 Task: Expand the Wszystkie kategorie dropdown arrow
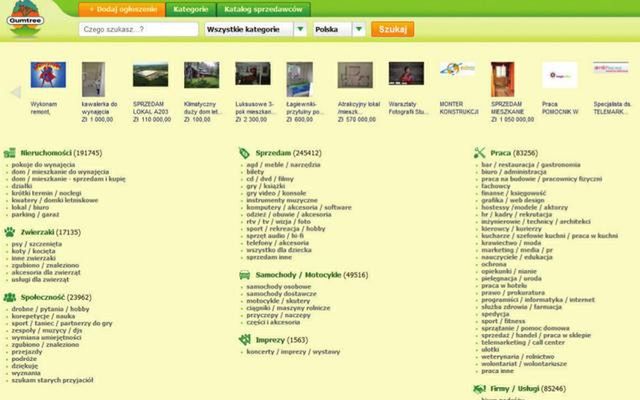[x=300, y=29]
